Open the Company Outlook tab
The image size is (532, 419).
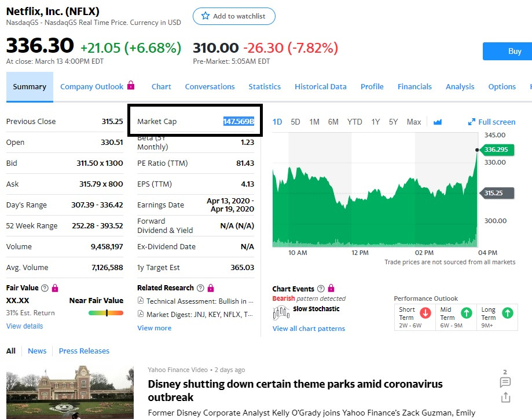tap(91, 86)
